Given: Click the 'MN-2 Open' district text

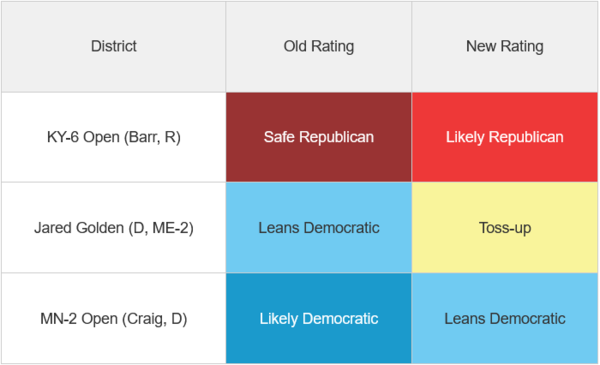Looking at the screenshot, I should point(79,319).
